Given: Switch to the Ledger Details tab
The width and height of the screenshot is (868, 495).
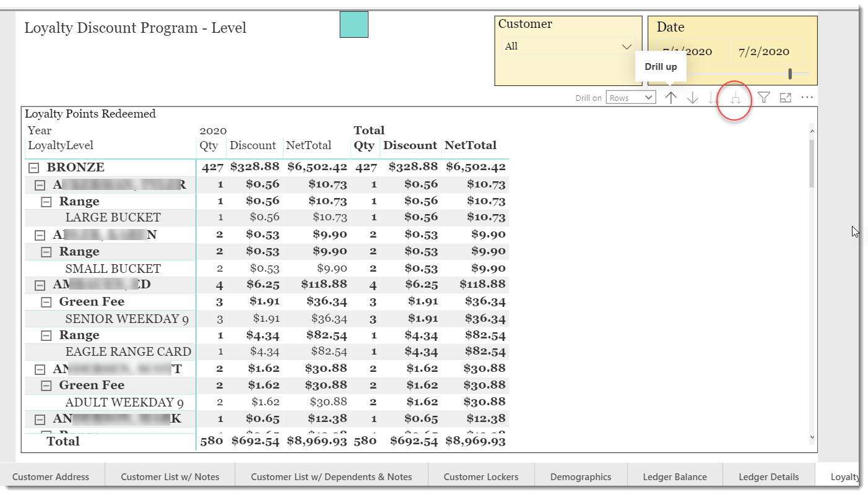Looking at the screenshot, I should point(768,476).
